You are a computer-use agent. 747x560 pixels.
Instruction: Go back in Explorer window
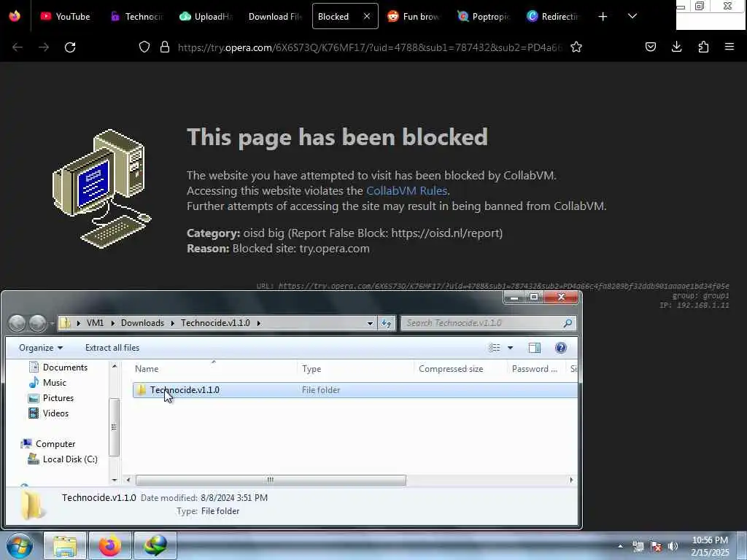tap(18, 323)
